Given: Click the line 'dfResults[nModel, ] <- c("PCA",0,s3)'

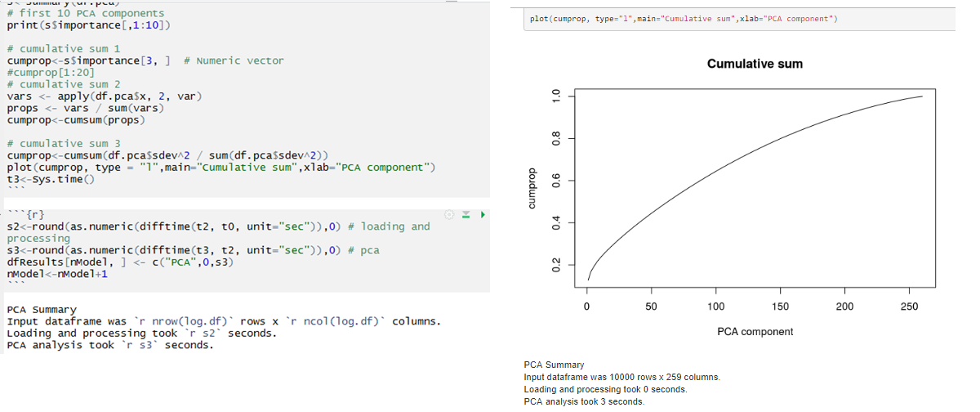Looking at the screenshot, I should click(119, 262).
